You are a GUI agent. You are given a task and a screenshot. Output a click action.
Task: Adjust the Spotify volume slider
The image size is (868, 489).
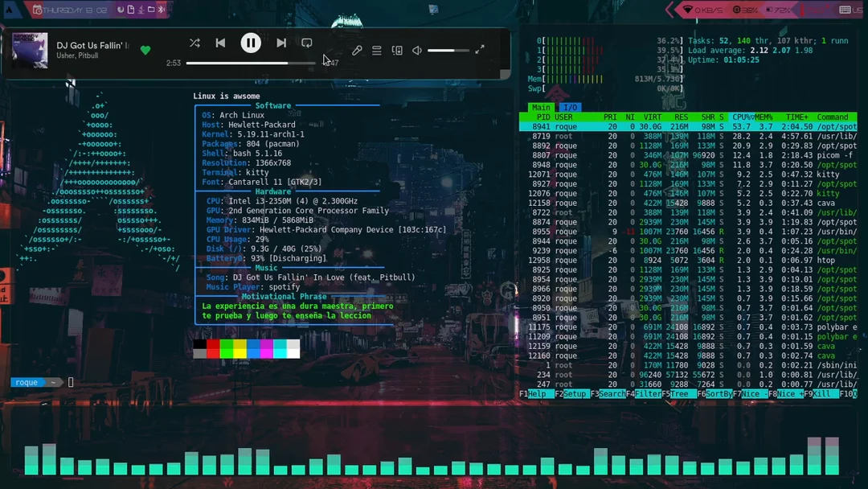coord(450,50)
